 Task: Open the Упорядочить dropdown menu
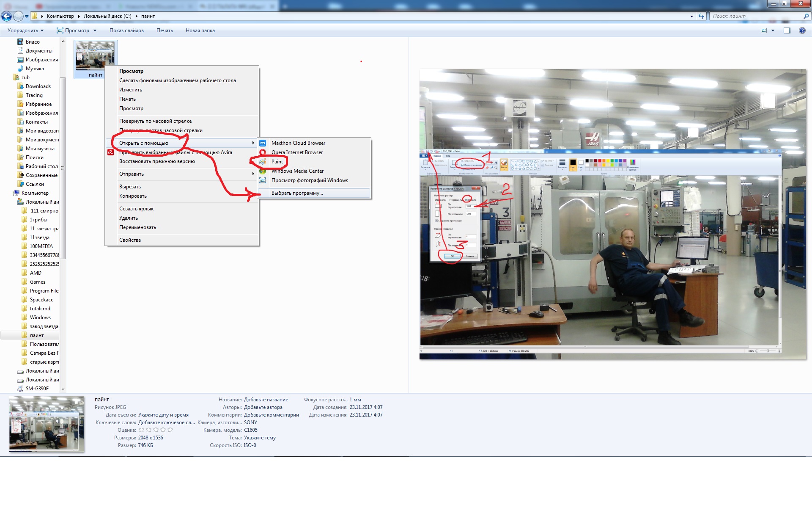(x=25, y=30)
